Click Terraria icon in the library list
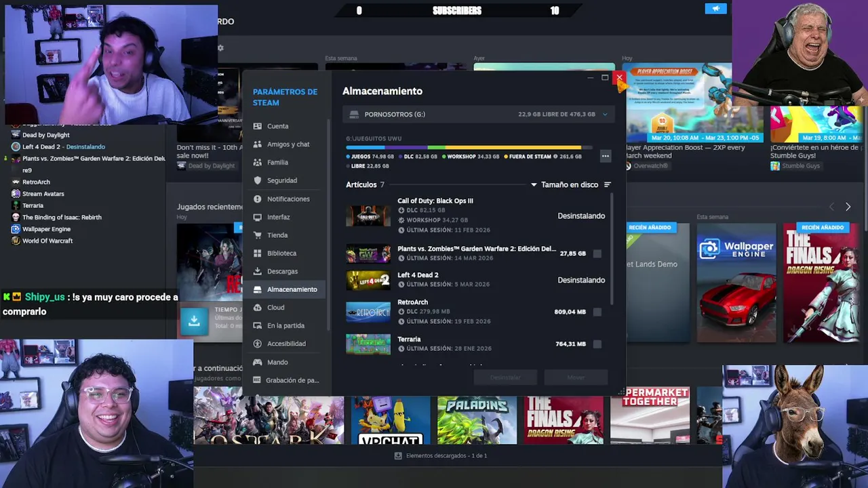Screen dimensions: 868x488 coord(16,205)
